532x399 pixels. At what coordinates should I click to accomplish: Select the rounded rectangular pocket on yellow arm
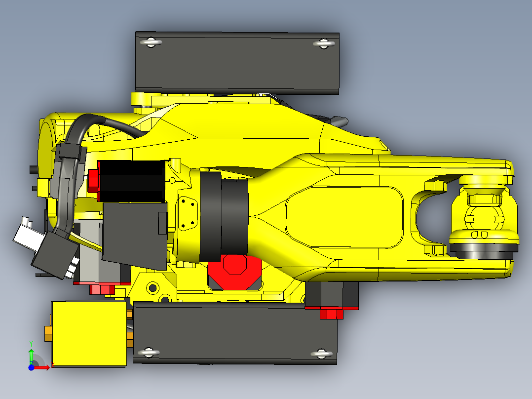[344, 217]
